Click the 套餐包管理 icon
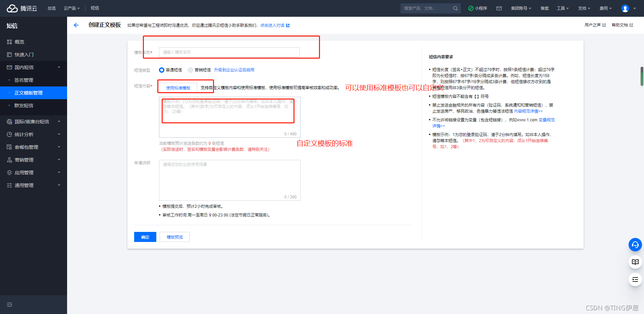The image size is (644, 314). (x=9, y=147)
